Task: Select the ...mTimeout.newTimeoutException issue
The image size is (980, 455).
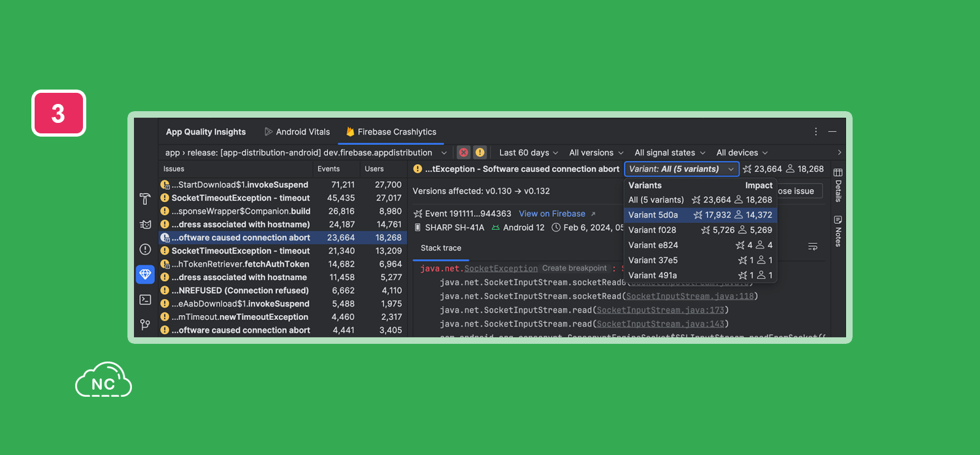Action: click(x=282, y=317)
